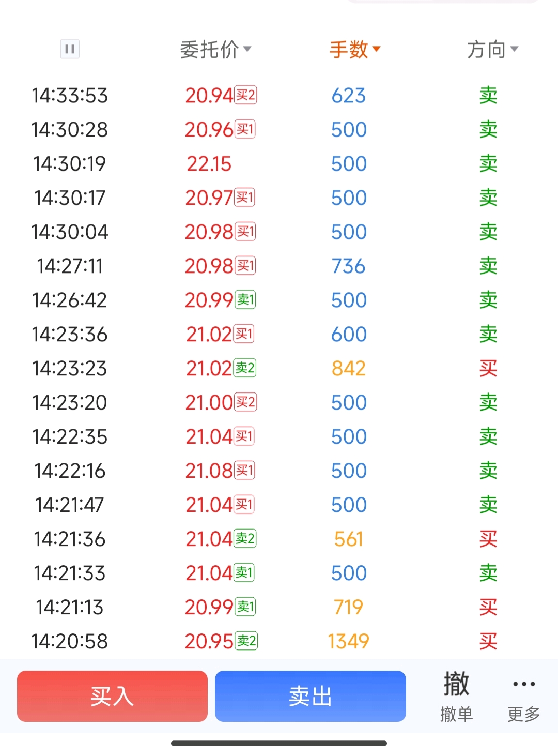Open 撤单 cancel order icon
The height and width of the screenshot is (756, 558).
point(457,696)
